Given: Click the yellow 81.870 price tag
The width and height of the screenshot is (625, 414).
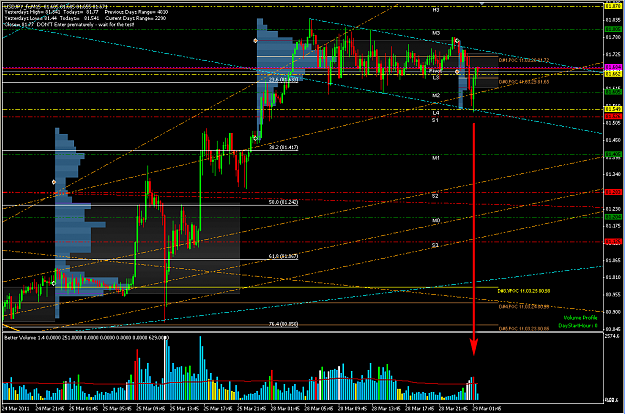Looking at the screenshot, I should click(x=613, y=6).
